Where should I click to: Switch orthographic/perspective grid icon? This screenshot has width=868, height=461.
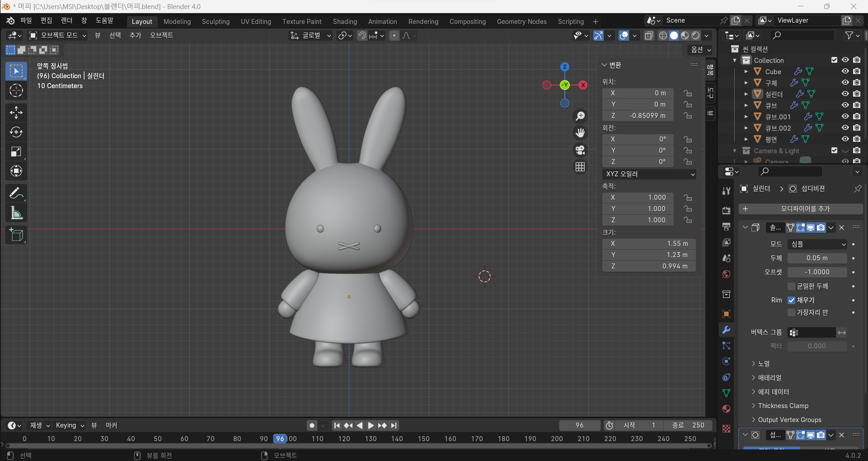[x=580, y=167]
